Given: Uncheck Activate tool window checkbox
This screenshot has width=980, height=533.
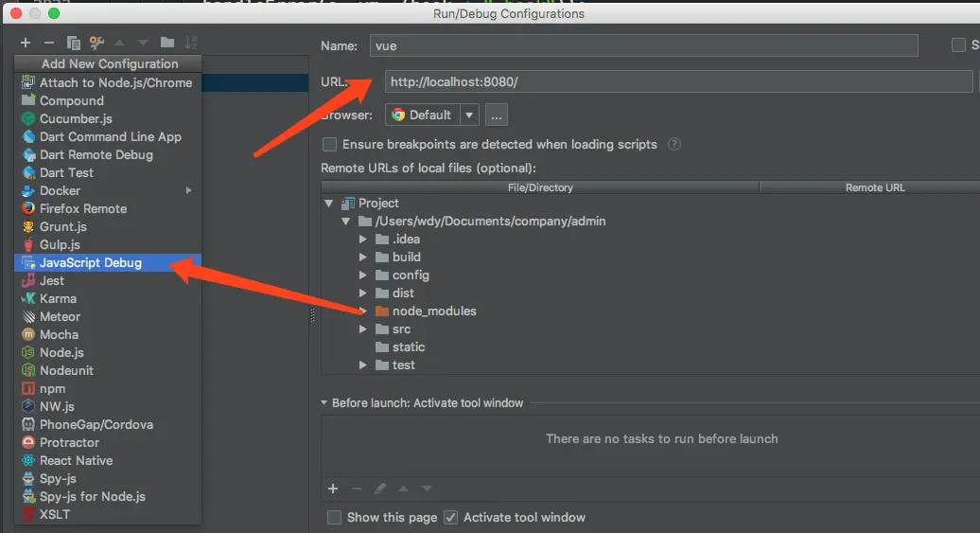Looking at the screenshot, I should 450,517.
